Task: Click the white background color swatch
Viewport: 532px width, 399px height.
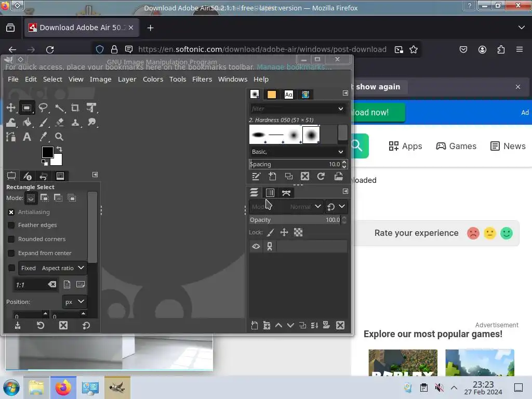Action: pos(58,161)
